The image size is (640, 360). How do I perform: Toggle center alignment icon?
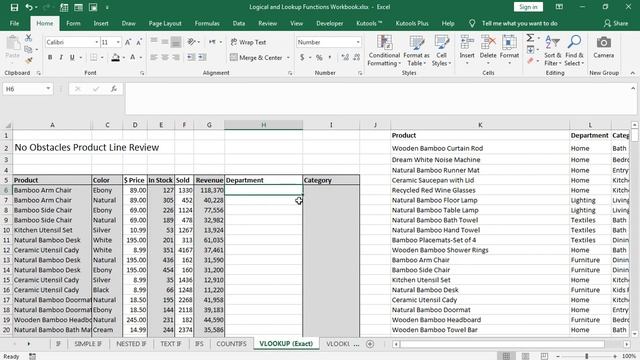coord(165,58)
